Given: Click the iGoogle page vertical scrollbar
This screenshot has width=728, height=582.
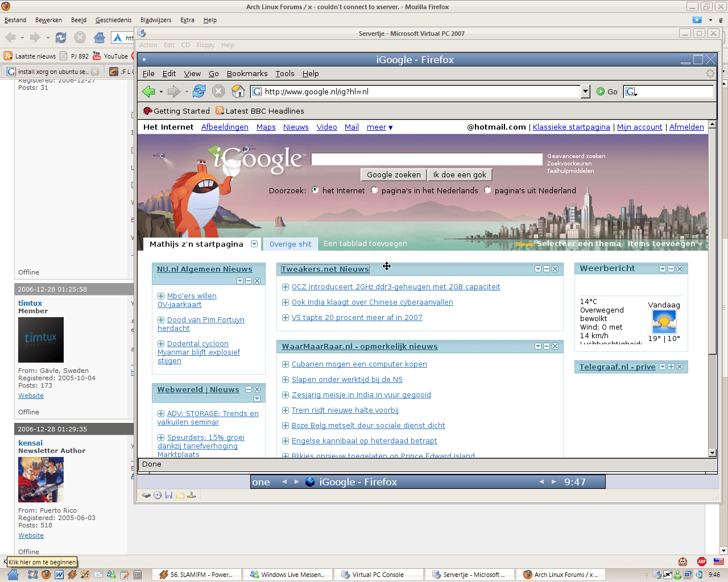Looking at the screenshot, I should [712, 284].
